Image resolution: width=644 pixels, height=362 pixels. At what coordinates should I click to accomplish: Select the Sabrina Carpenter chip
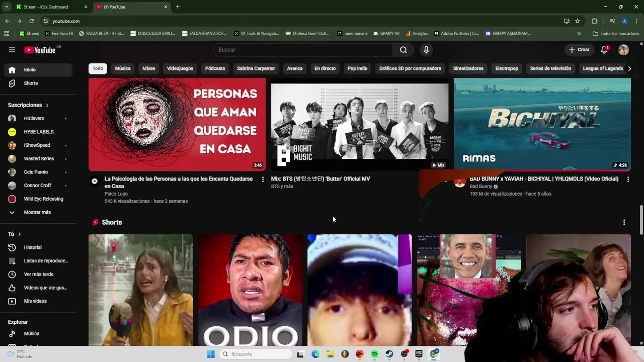pyautogui.click(x=256, y=68)
